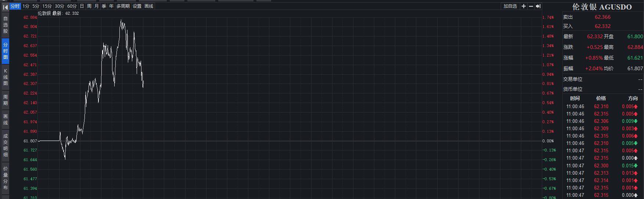
Task: Open the 多周期 multi-period view
Action: 123,6
